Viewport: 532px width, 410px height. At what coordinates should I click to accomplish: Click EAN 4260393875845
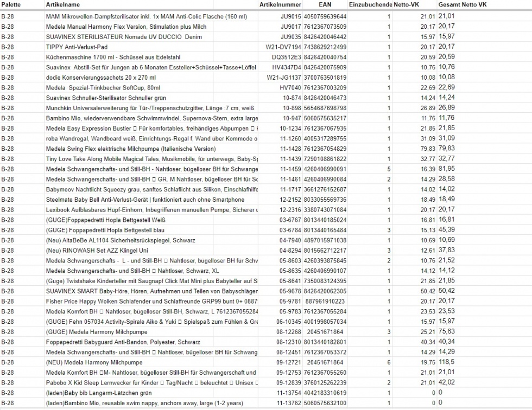click(x=325, y=260)
